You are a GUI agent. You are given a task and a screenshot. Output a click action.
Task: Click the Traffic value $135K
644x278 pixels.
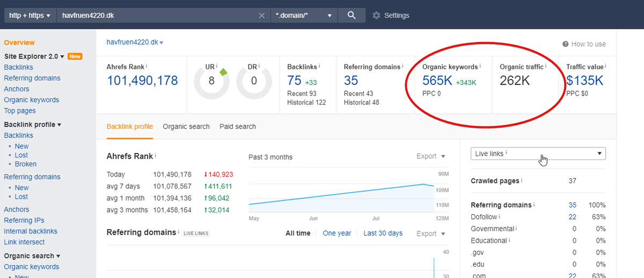[x=585, y=81]
